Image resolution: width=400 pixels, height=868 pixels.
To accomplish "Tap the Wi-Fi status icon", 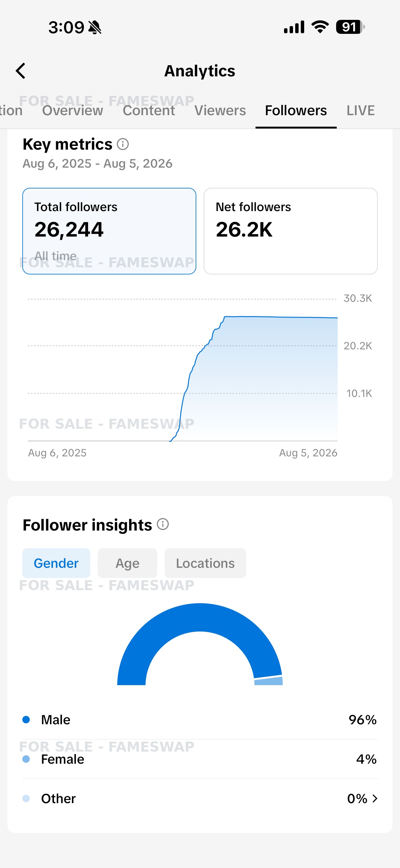I will click(x=320, y=27).
